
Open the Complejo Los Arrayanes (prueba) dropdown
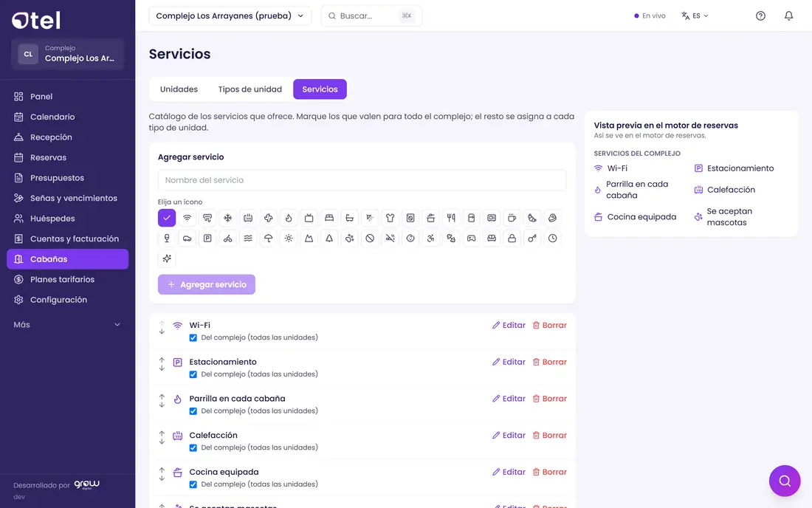(x=230, y=16)
